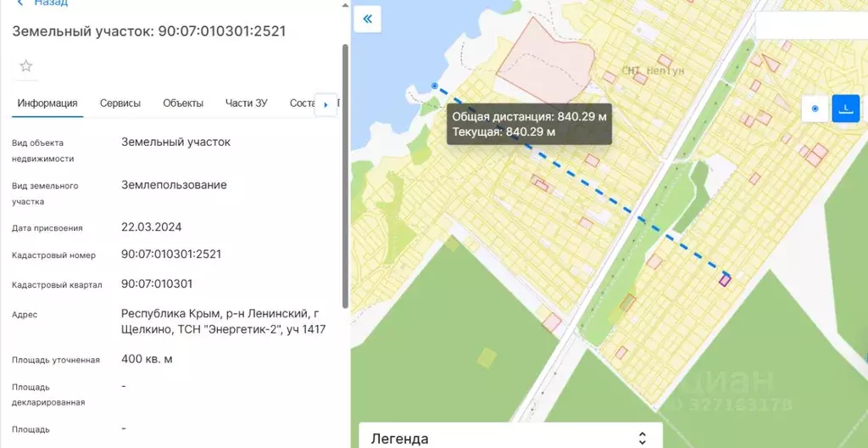
Task: Click the Землепользование value text
Action: [x=175, y=185]
